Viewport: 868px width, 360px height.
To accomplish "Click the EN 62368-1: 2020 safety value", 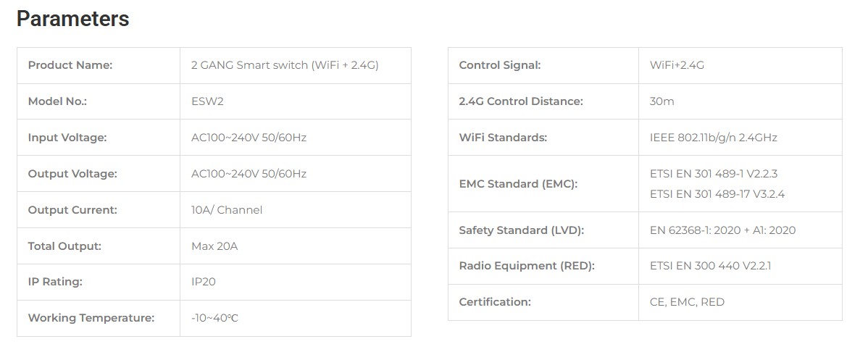I will tap(722, 230).
